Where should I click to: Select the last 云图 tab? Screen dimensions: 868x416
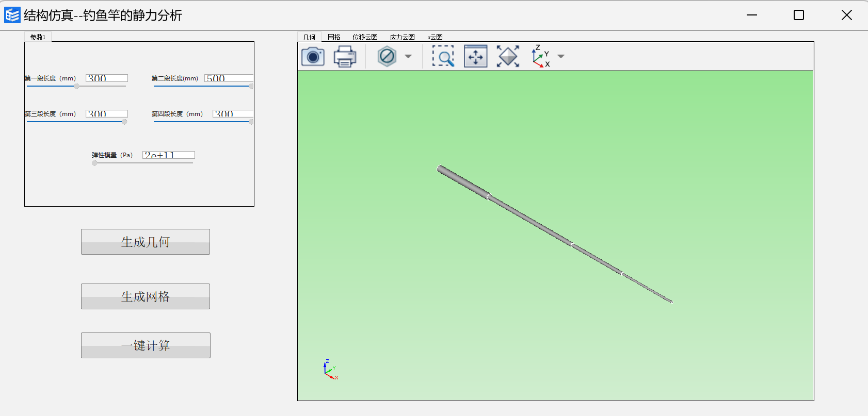(x=435, y=37)
